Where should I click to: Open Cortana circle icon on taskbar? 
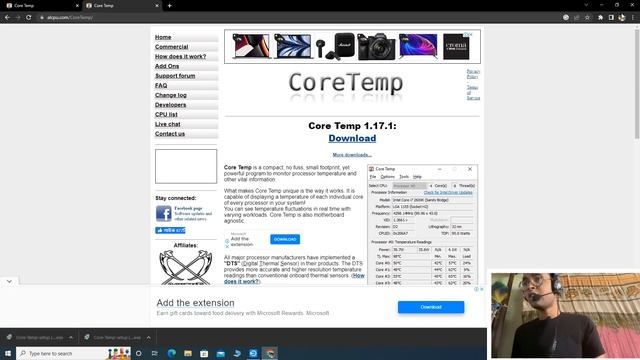(139, 353)
